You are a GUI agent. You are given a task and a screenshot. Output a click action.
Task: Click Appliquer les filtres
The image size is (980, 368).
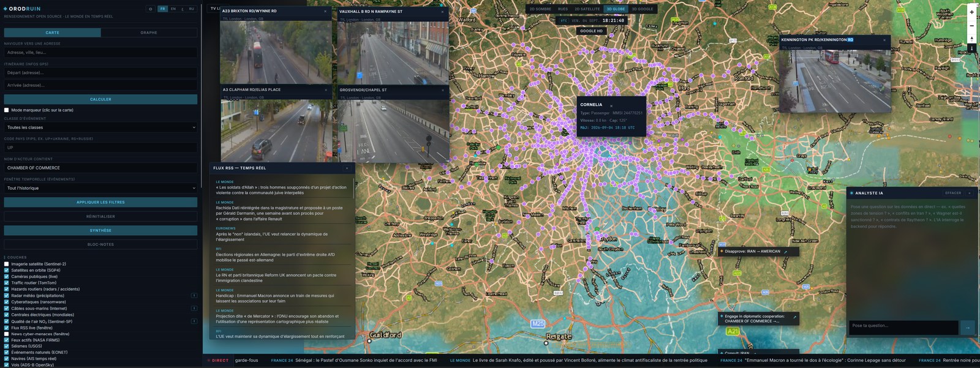100,202
